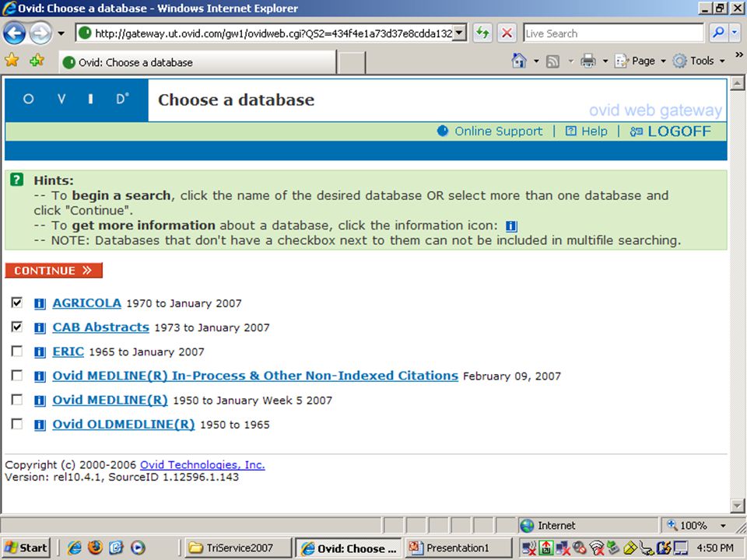
Task: Launch Internet Explorer from Quick Launch
Action: 75,548
